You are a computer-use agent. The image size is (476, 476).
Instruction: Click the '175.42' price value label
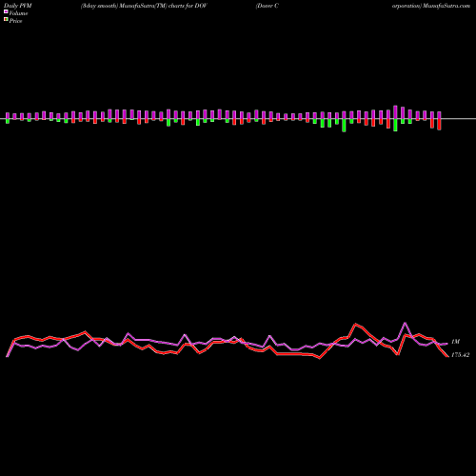click(460, 355)
